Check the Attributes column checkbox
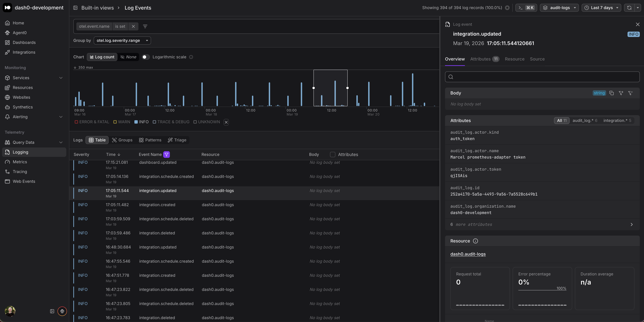Viewport: 644px width, 322px height. 333,155
